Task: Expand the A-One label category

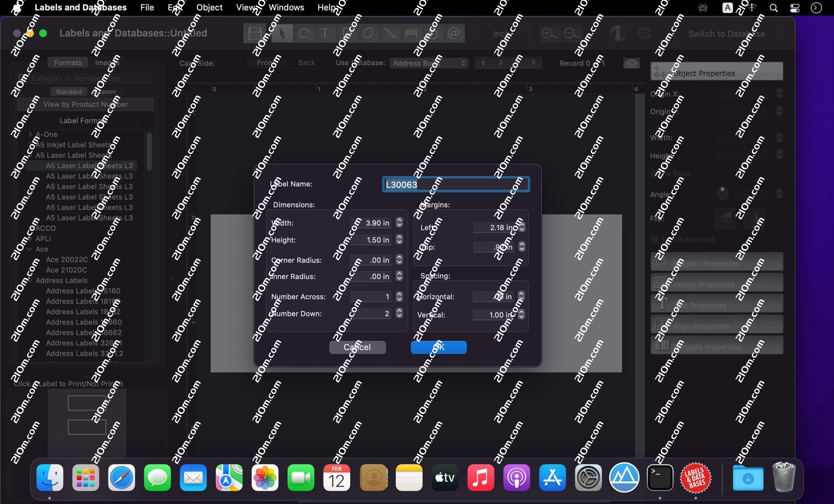Action: 30,134
